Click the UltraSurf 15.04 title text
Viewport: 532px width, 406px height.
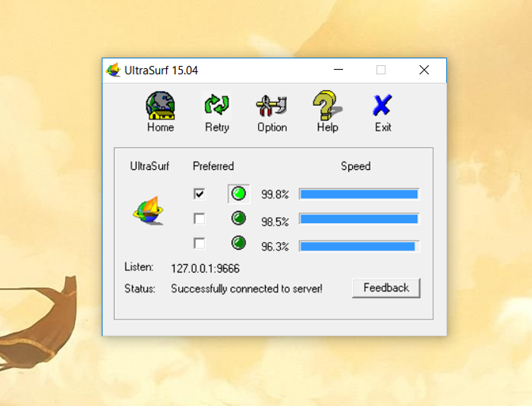pyautogui.click(x=162, y=70)
